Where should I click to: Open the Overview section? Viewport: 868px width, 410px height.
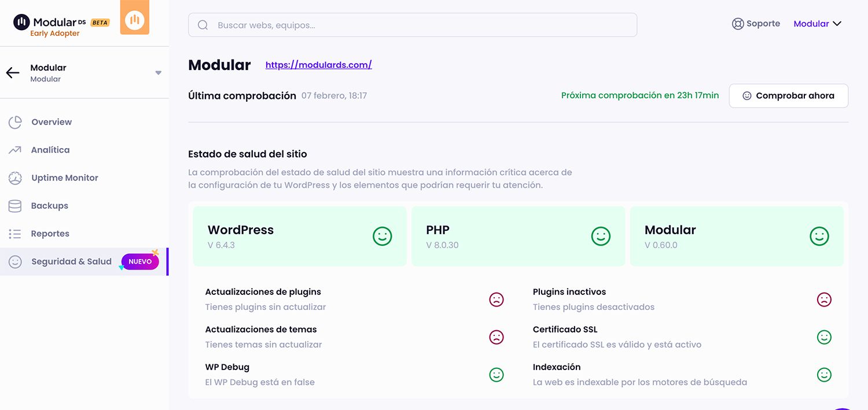tap(52, 122)
